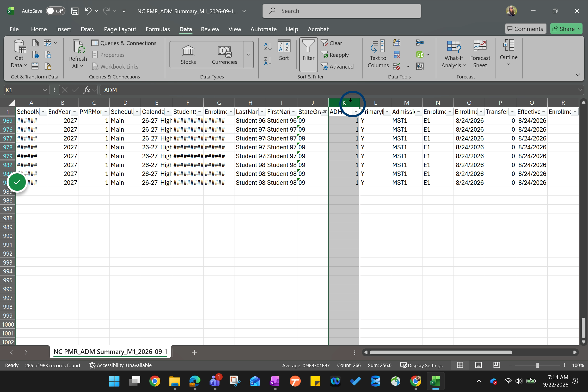Switch to Page Layout view icon
Screen dimensions: 588x392
[x=478, y=365]
